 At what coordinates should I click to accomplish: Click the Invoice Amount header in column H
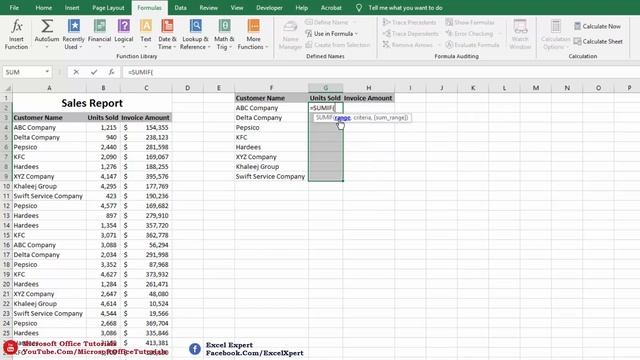[369, 98]
